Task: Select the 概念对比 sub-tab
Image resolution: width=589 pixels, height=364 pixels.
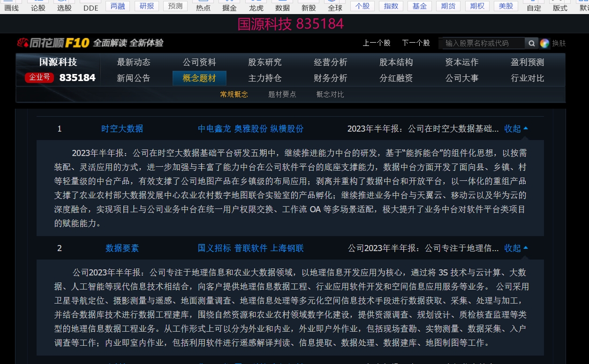Action: (x=330, y=94)
